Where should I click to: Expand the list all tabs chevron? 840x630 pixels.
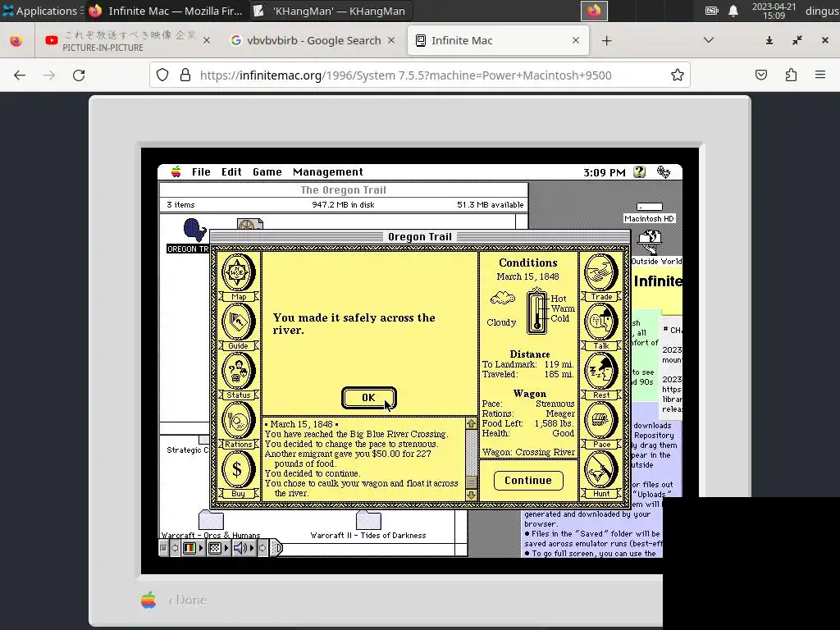[x=708, y=40]
